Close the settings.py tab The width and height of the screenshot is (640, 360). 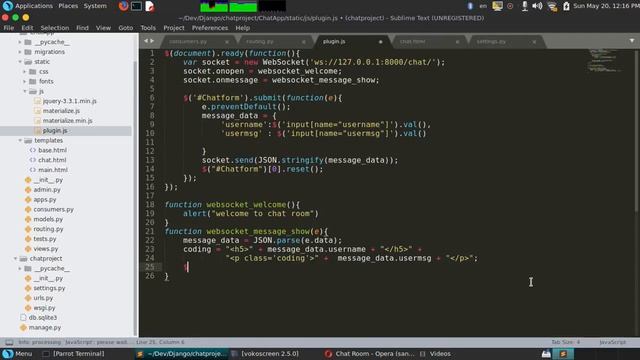[x=534, y=42]
